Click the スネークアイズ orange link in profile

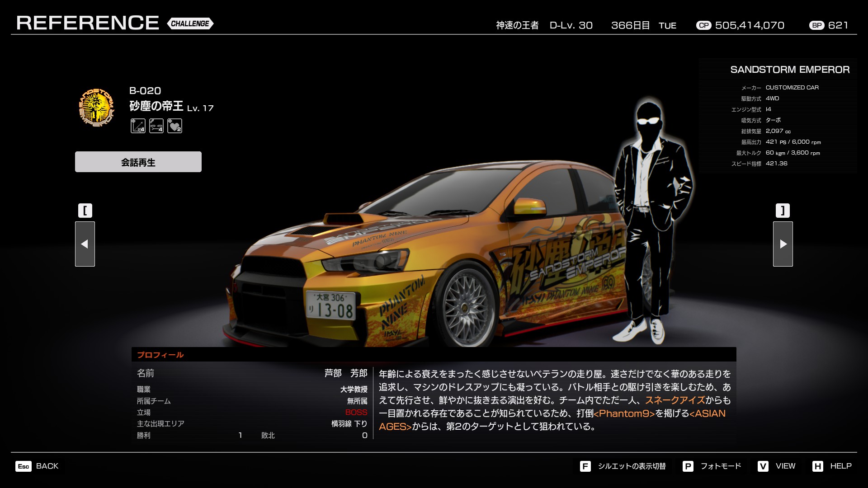coord(675,400)
